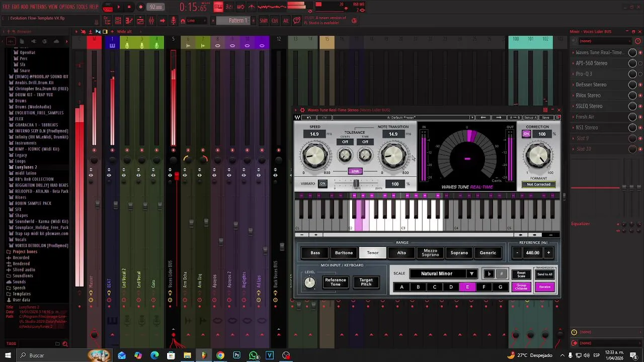644x362 pixels.
Task: Open the Pro-Q 3 effect slot
Action: [x=584, y=74]
